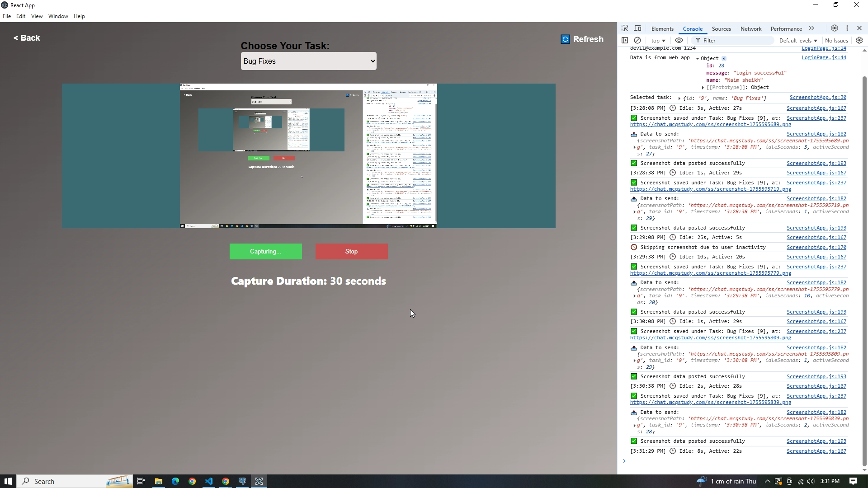Screen dimensions: 868x488
Task: Go back using the < Back link
Action: pos(27,38)
